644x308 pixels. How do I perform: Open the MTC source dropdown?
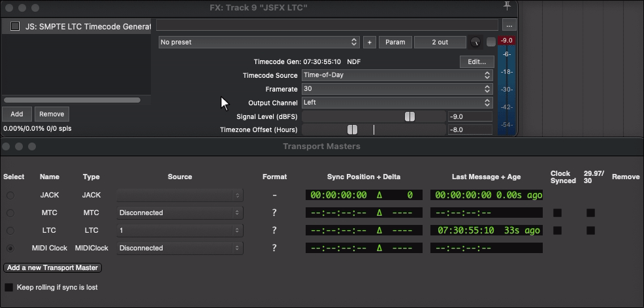coord(180,213)
